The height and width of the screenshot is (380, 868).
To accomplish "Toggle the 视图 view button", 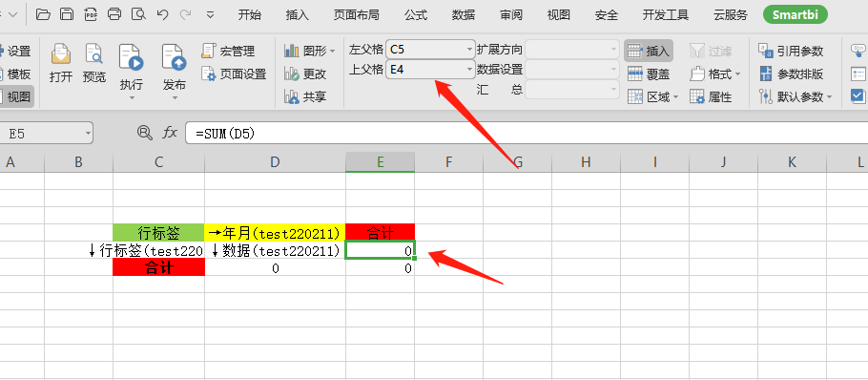I will pyautogui.click(x=15, y=97).
